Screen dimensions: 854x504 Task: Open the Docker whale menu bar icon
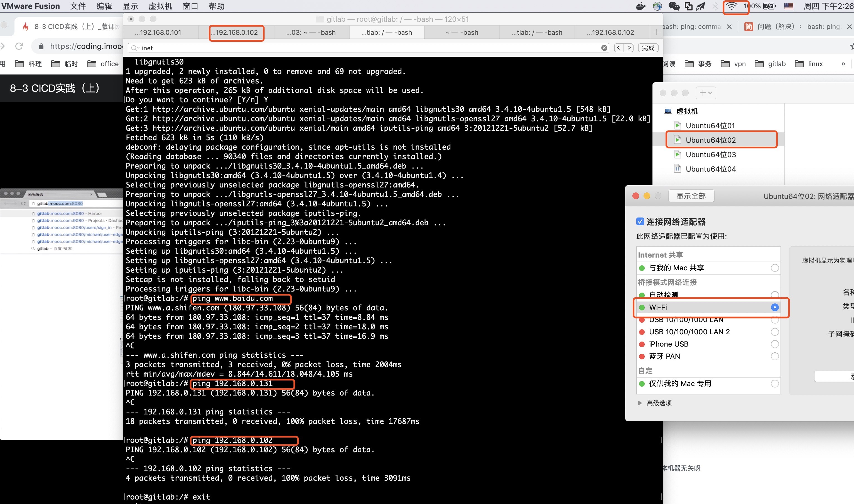click(640, 6)
